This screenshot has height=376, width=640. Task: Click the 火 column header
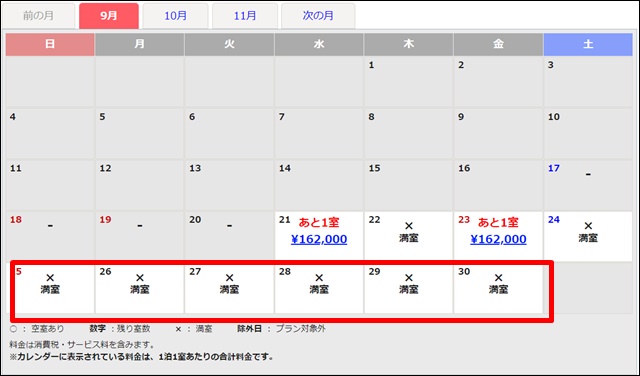click(x=229, y=44)
